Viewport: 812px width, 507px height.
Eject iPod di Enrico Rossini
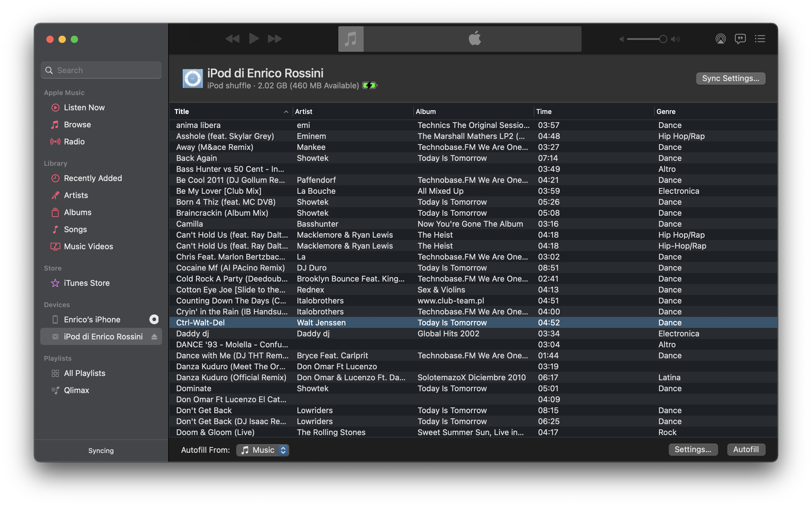(154, 337)
